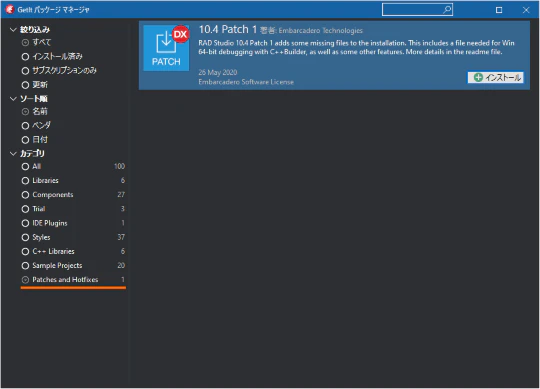The height and width of the screenshot is (389, 540).
Task: Click the 10.4 Patch 1 title
Action: [x=228, y=30]
